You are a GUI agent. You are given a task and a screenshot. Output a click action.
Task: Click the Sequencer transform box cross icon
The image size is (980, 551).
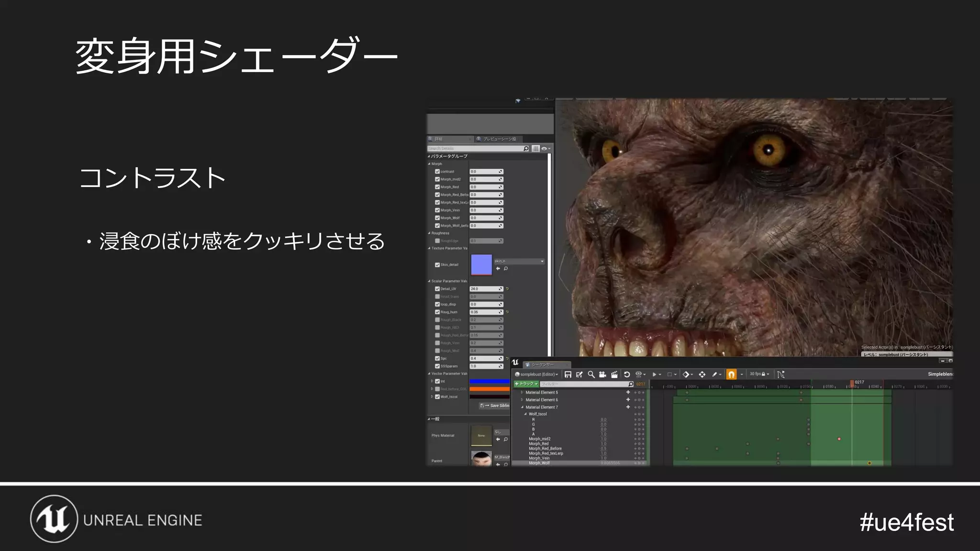702,375
